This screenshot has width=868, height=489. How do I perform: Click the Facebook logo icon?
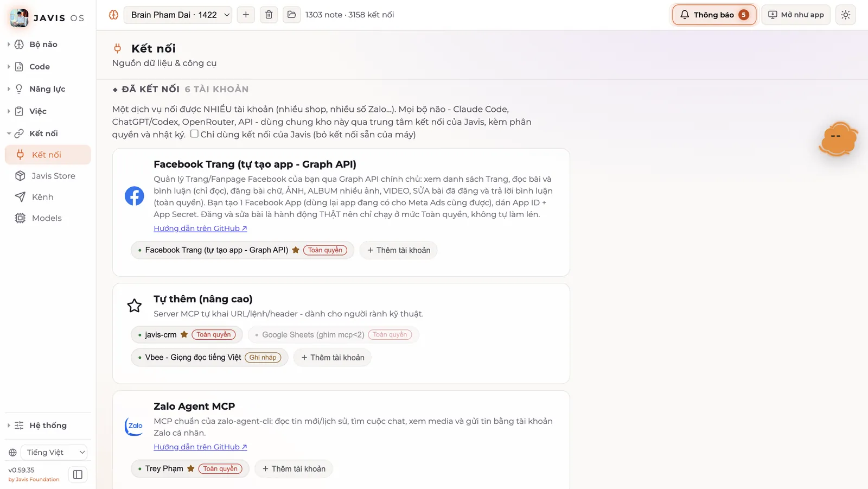point(135,196)
